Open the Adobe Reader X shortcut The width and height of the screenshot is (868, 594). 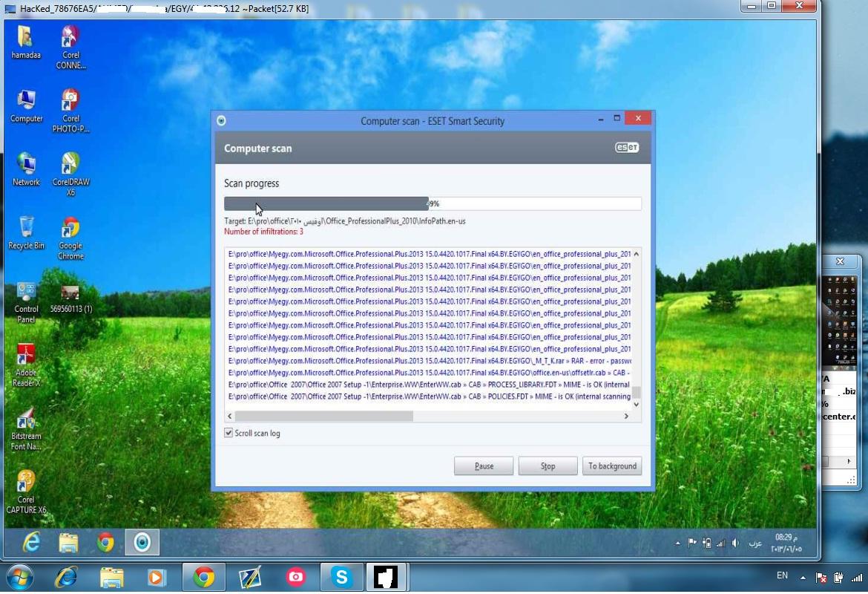(x=26, y=365)
